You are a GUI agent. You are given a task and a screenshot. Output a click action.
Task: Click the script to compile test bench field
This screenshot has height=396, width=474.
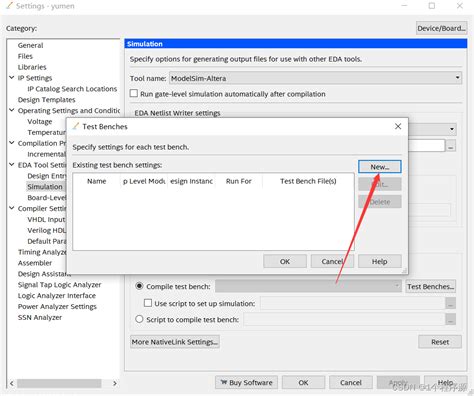click(x=344, y=319)
